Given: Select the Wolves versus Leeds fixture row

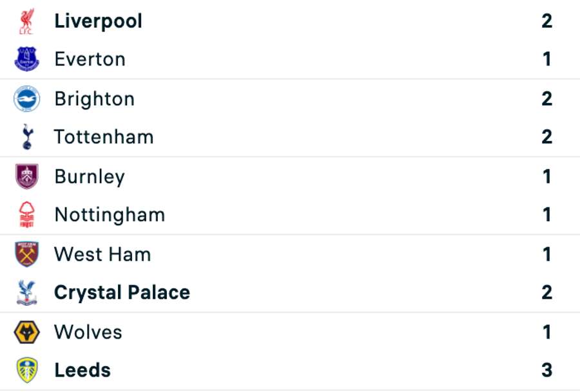Looking at the screenshot, I should (x=290, y=351).
